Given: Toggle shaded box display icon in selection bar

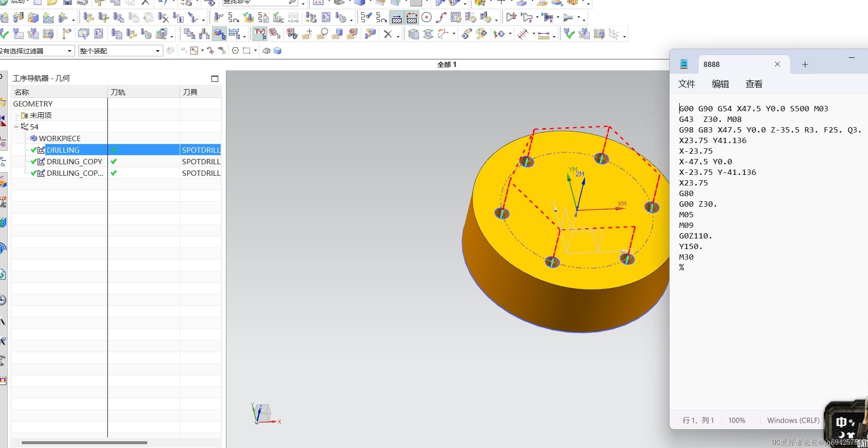Looking at the screenshot, I should [x=277, y=51].
